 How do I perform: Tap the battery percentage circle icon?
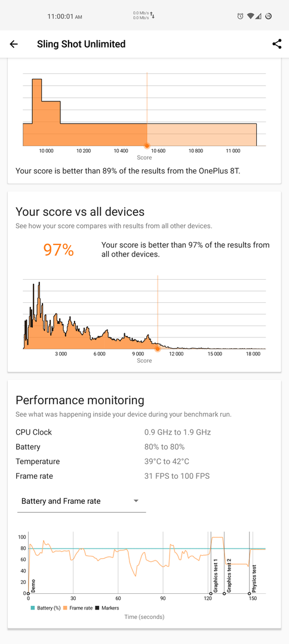coord(268,17)
